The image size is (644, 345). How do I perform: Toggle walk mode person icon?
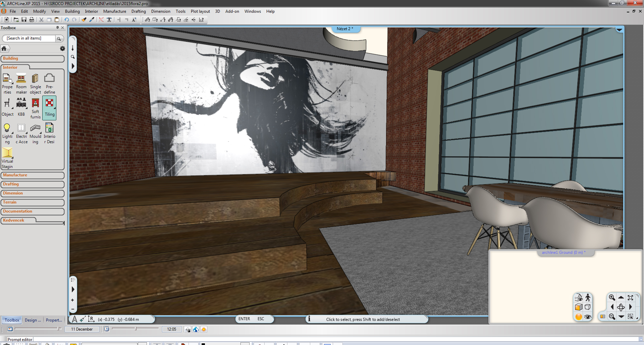(x=588, y=297)
